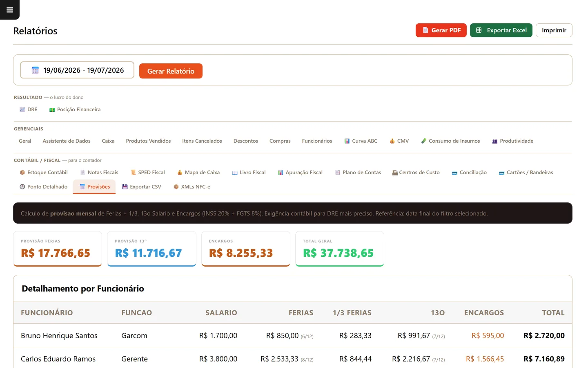
Task: Click the Gerar Relatório button
Action: 171,71
